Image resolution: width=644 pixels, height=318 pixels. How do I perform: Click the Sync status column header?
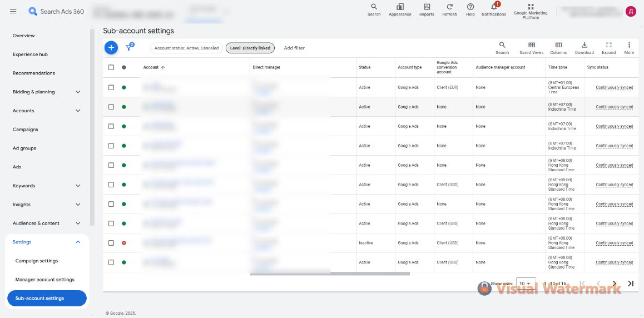coord(598,67)
